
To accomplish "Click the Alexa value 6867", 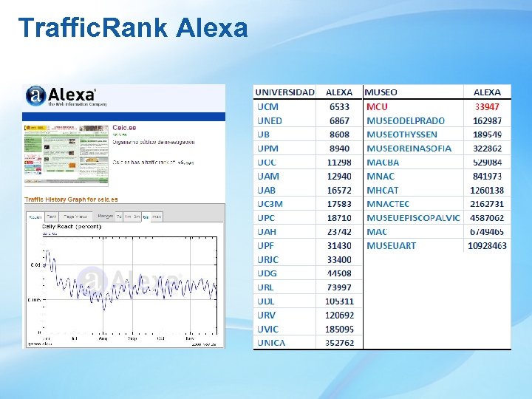I will point(339,120).
